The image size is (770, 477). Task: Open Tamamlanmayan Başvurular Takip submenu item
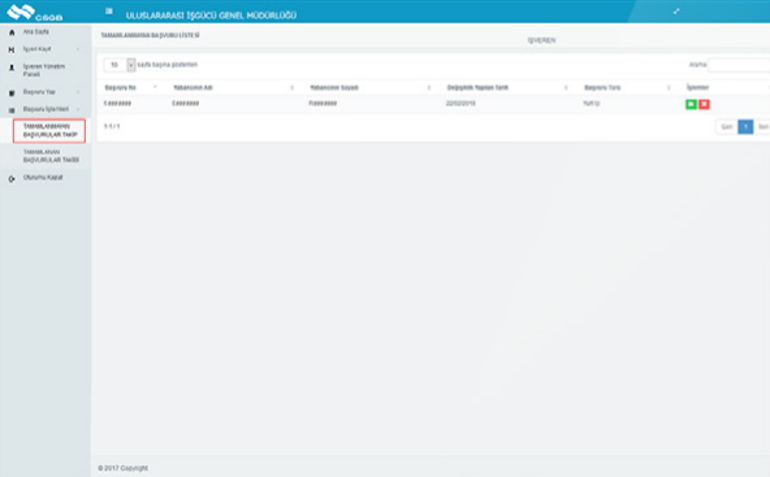pyautogui.click(x=50, y=130)
